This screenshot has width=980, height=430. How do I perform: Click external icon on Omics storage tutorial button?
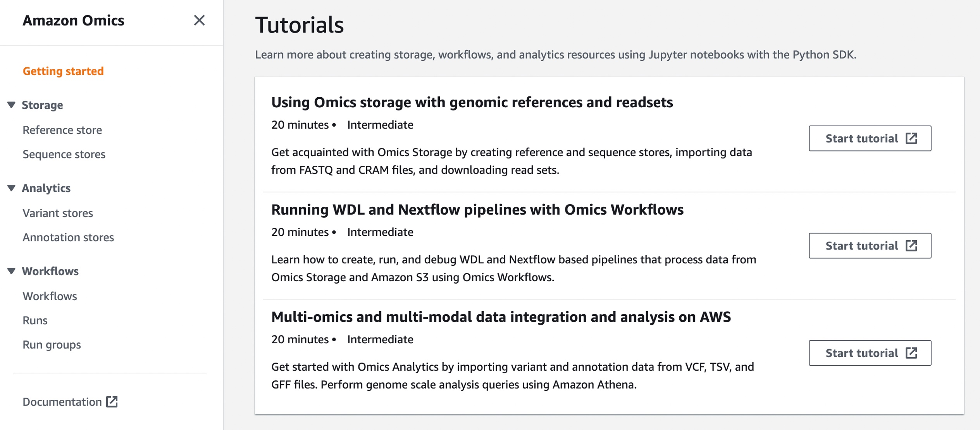911,138
